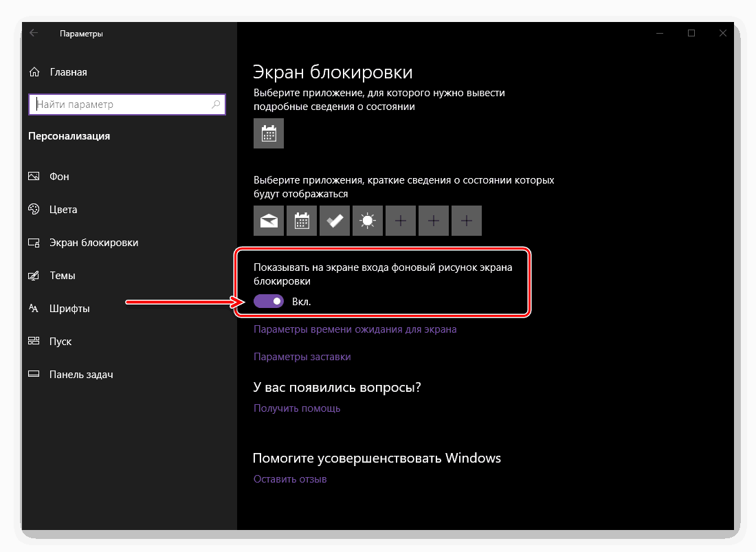Click the magnifier icon in the search box
Viewport: 756px width, 552px height.
pos(216,104)
